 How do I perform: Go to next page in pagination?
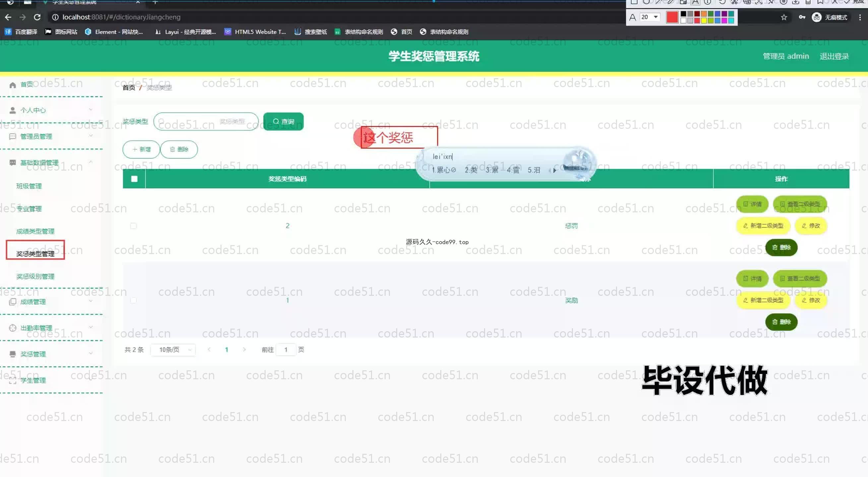point(244,349)
